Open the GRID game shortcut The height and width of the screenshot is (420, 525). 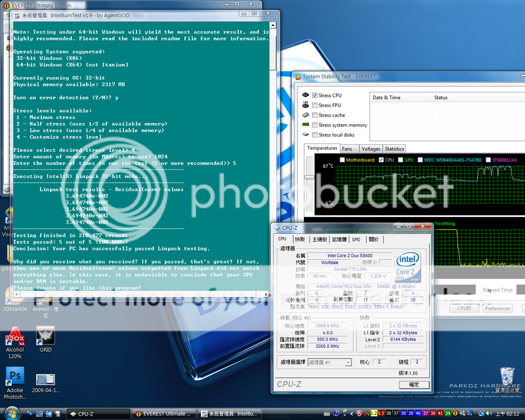46,339
